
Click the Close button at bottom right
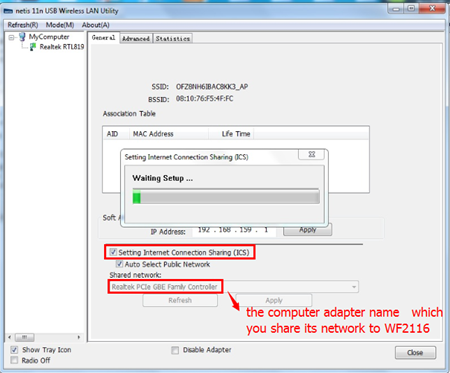(x=415, y=353)
